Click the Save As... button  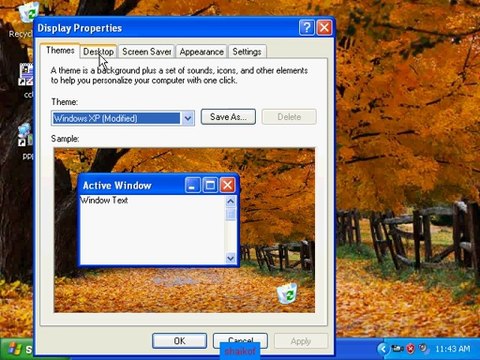[228, 117]
